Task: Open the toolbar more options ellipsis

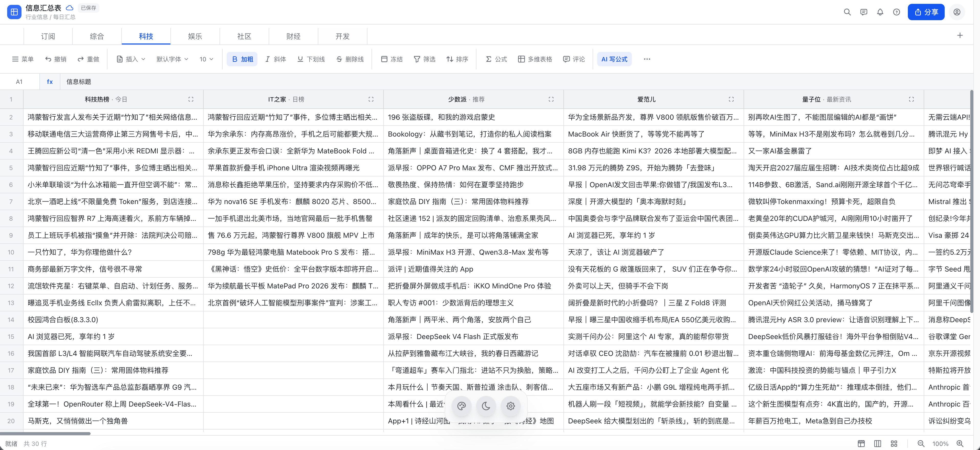Action: 647,59
